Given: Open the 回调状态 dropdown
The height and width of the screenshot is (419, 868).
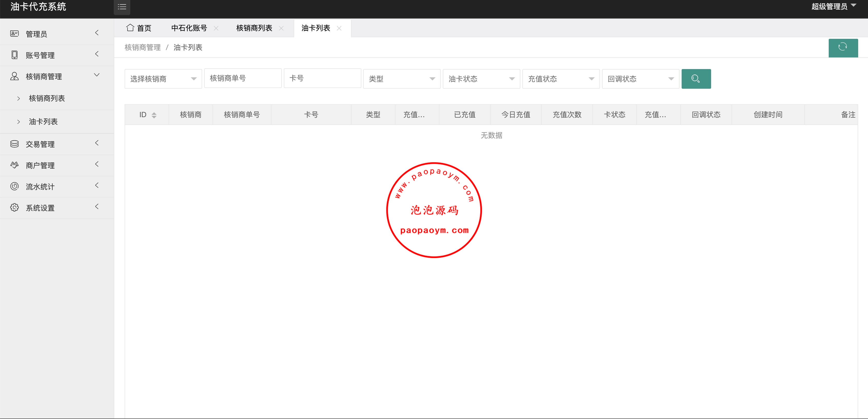Looking at the screenshot, I should 640,79.
